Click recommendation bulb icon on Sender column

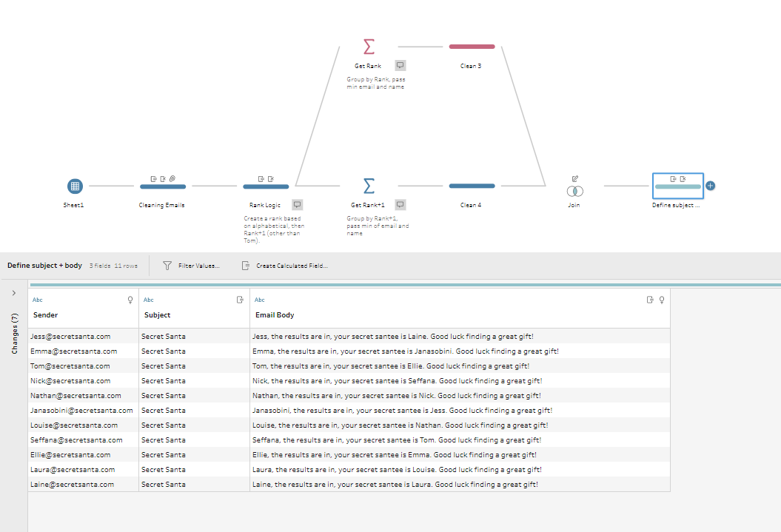click(130, 300)
